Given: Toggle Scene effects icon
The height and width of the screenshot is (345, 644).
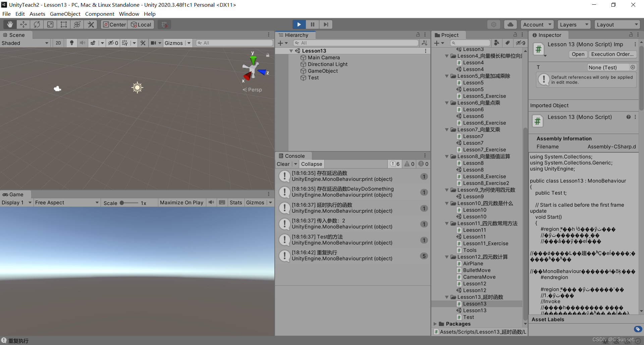Looking at the screenshot, I should tap(93, 43).
